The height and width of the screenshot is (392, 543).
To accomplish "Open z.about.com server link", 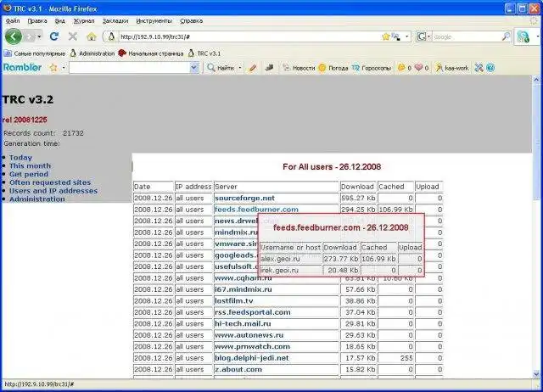I will pyautogui.click(x=238, y=369).
